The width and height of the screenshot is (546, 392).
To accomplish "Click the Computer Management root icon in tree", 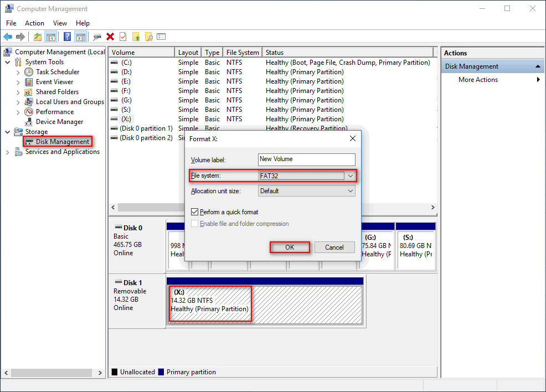I will [8, 52].
